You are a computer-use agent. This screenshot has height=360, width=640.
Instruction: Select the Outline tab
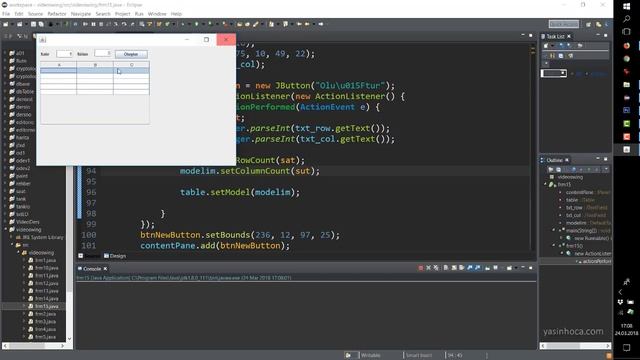[554, 160]
